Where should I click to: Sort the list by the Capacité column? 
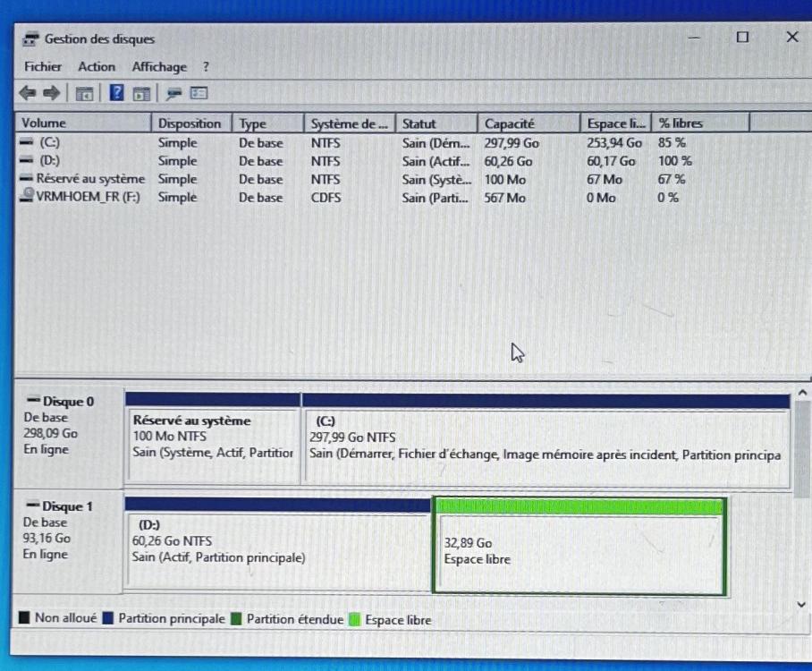(510, 123)
